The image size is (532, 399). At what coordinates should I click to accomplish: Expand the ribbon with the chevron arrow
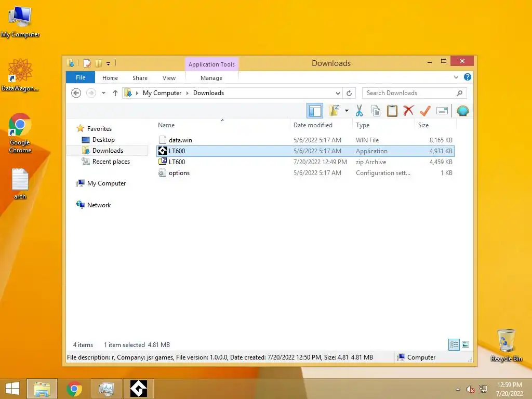(456, 77)
